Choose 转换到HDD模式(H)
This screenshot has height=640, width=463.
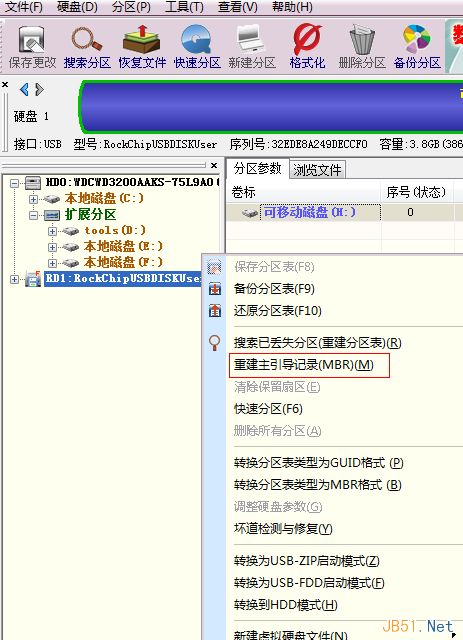click(285, 605)
